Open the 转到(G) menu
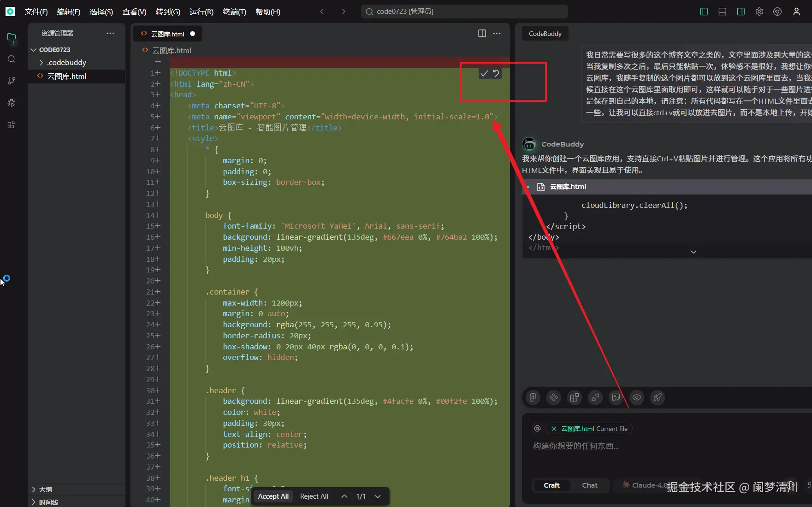Viewport: 812px width, 507px height. point(168,12)
